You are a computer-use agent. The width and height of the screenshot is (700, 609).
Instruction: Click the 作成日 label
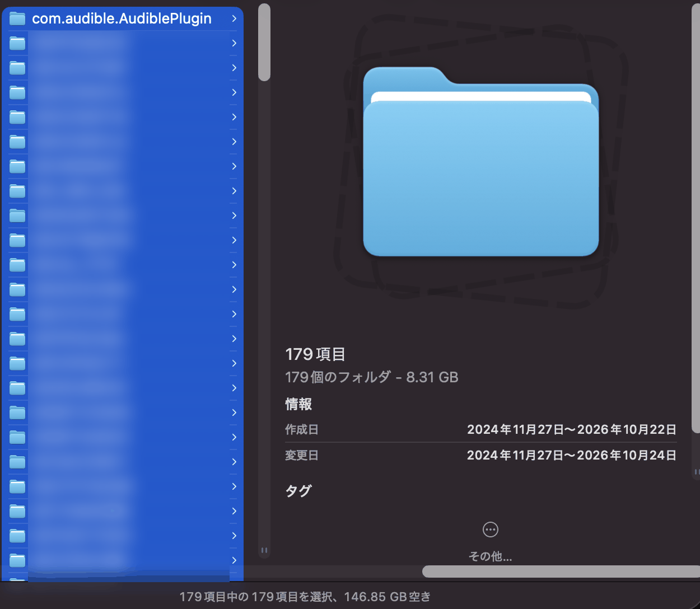coord(302,429)
